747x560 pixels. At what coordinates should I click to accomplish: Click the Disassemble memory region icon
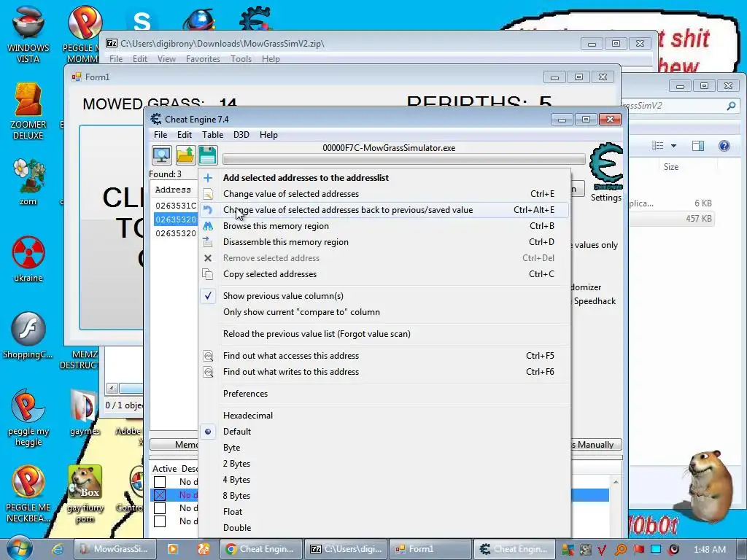[x=208, y=242]
